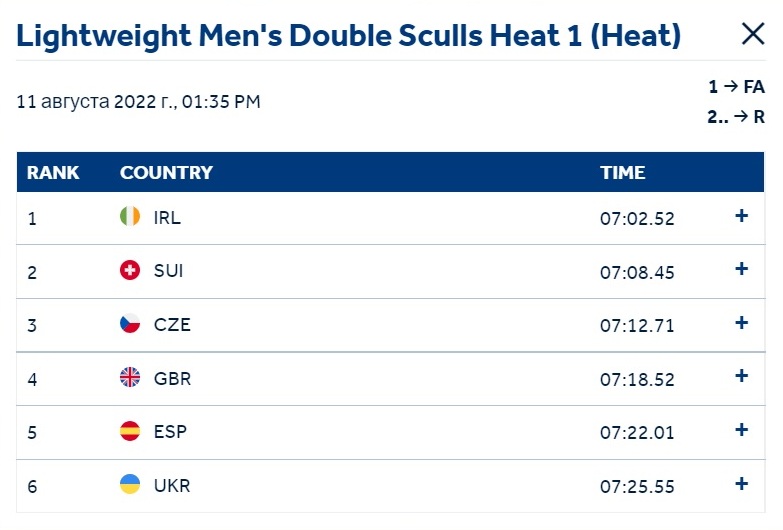Viewport: 783px width, 530px height.
Task: Expand GBR row plus icon
Action: 742,376
